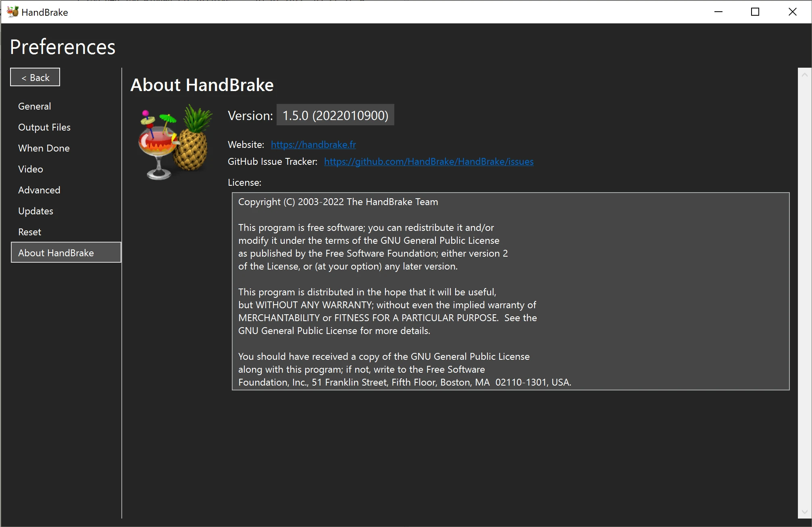Select the Reset preferences section

click(30, 232)
